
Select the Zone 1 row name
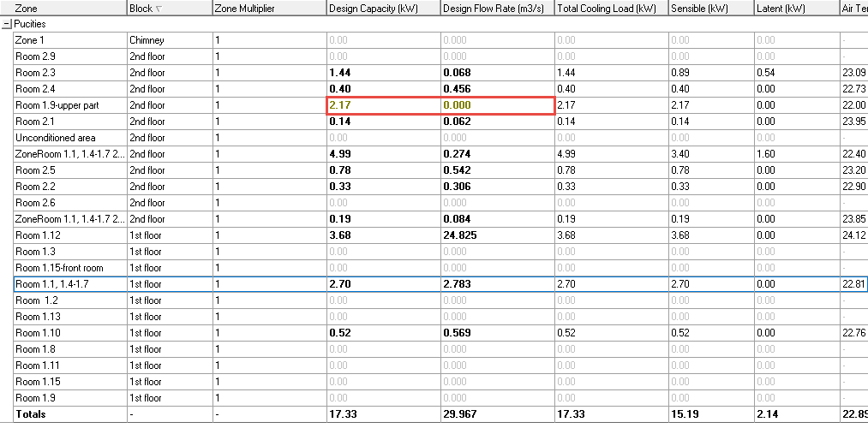[x=30, y=40]
